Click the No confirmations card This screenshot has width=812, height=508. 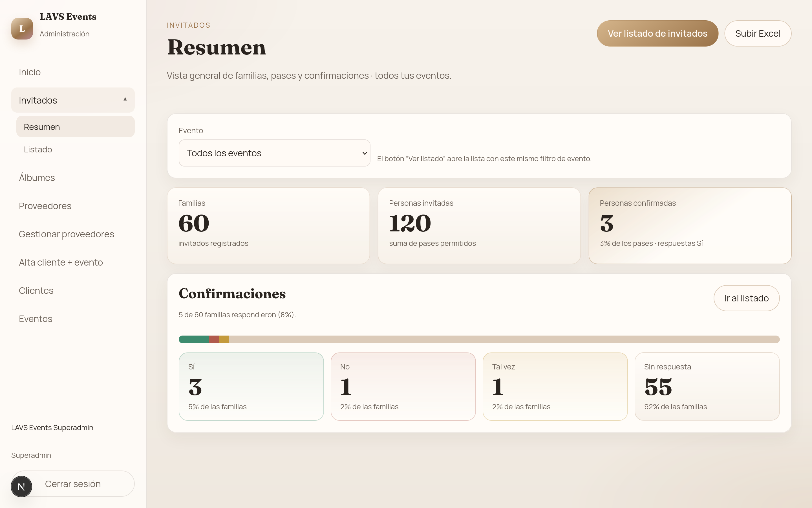[x=403, y=386]
